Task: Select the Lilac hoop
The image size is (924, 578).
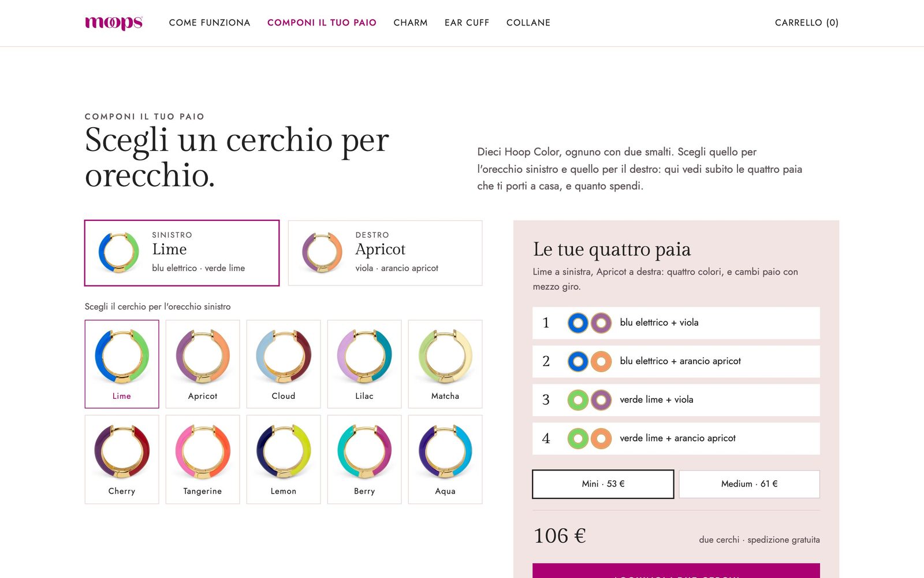Action: click(x=364, y=364)
